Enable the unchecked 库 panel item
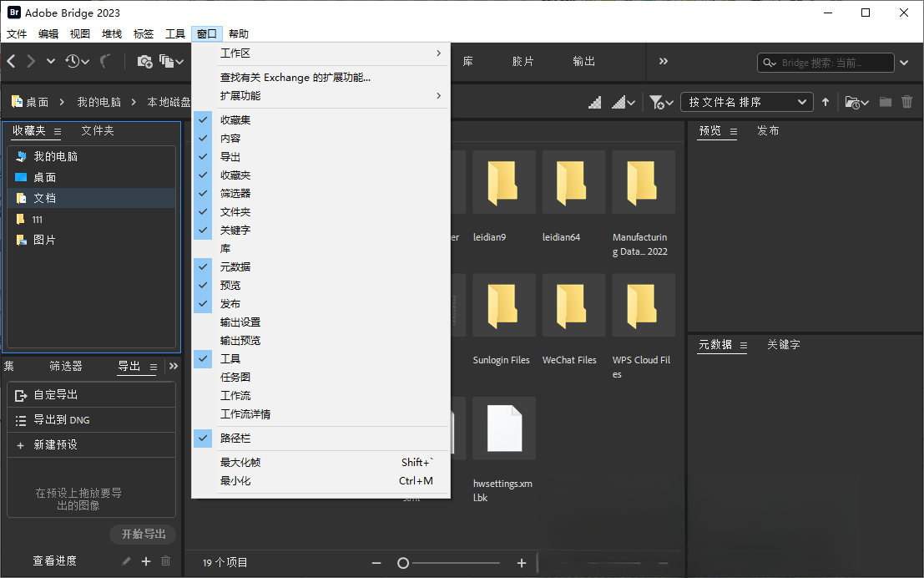 point(321,248)
